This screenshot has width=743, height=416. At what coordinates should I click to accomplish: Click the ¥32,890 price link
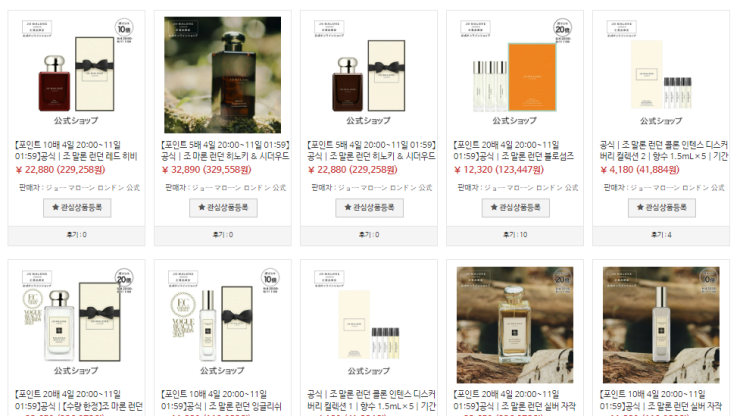(207, 170)
